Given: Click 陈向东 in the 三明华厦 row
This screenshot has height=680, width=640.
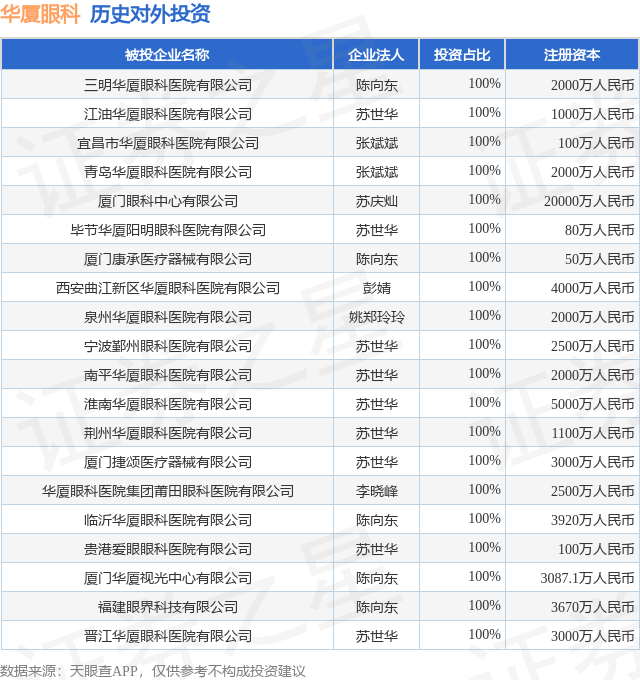Looking at the screenshot, I should click(x=376, y=85).
